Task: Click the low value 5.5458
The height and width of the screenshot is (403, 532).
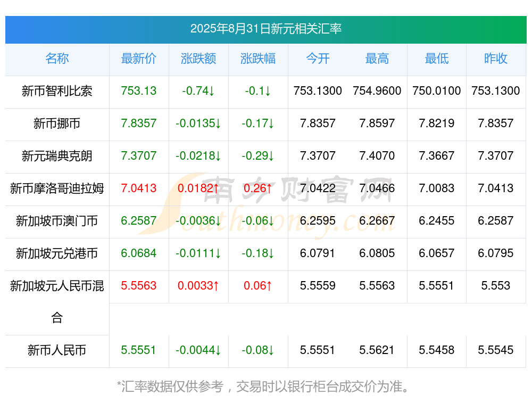Action: coord(437,350)
